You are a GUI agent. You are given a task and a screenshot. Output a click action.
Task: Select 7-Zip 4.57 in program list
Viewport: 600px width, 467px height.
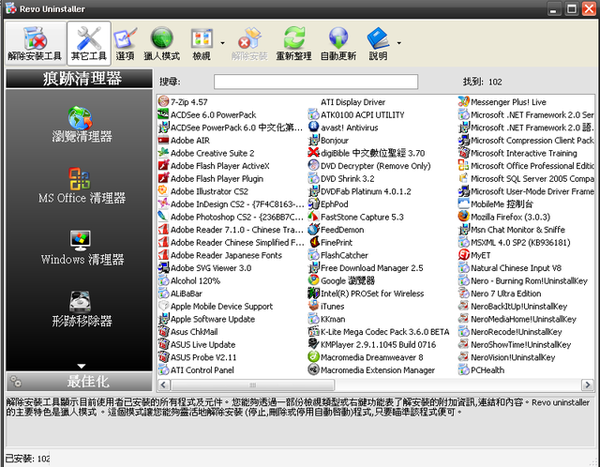(x=183, y=102)
